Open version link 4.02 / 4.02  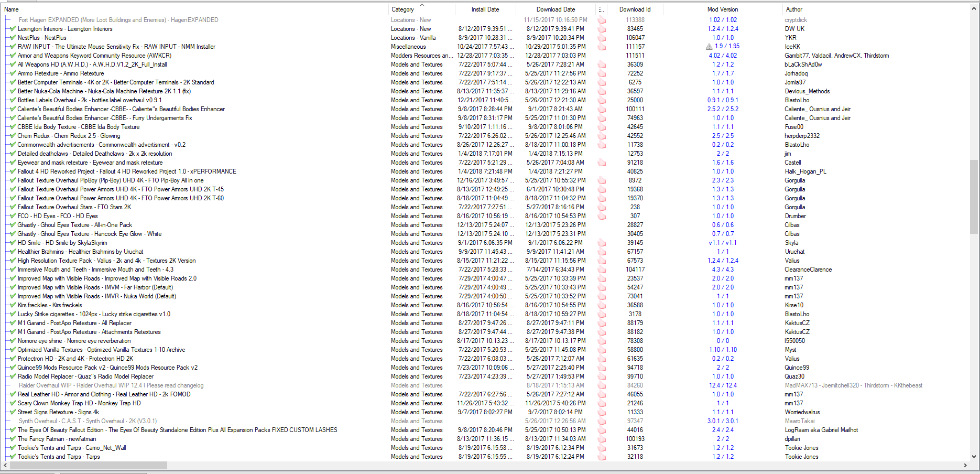tap(723, 56)
